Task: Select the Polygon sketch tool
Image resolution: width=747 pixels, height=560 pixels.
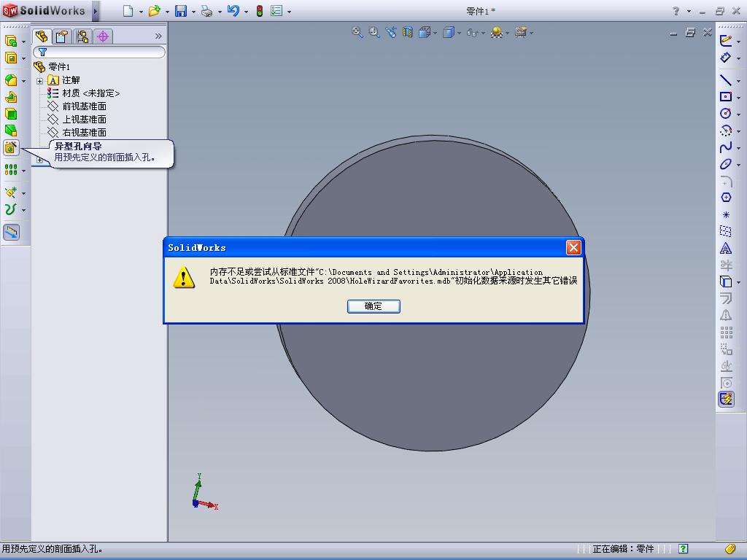Action: (726, 198)
